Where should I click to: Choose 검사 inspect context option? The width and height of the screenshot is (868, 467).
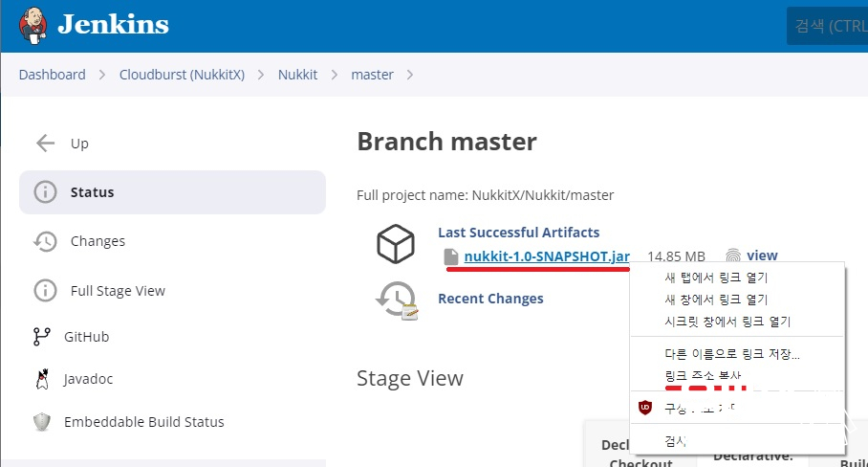[x=737, y=441]
